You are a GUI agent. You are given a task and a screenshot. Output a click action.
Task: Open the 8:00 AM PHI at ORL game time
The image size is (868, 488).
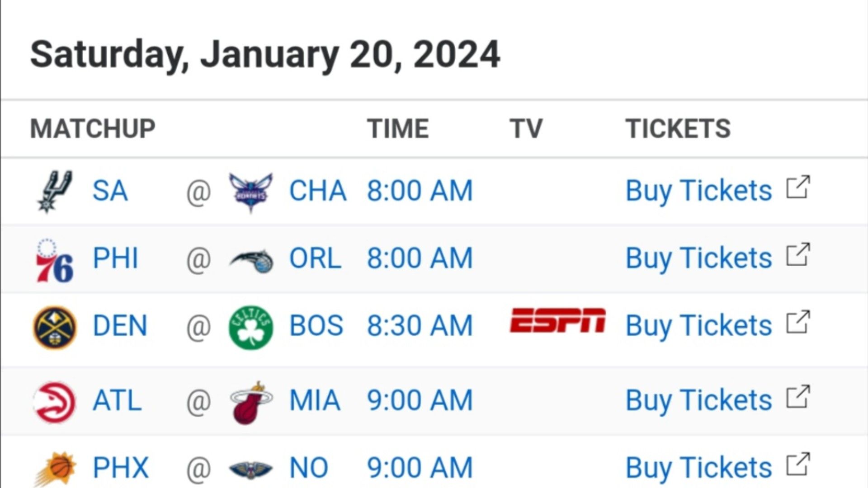420,258
